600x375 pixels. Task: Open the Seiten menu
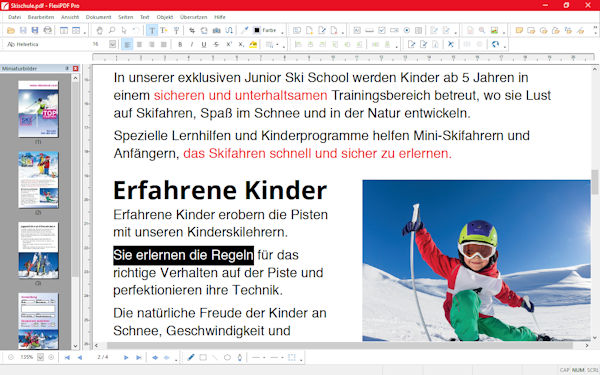126,17
